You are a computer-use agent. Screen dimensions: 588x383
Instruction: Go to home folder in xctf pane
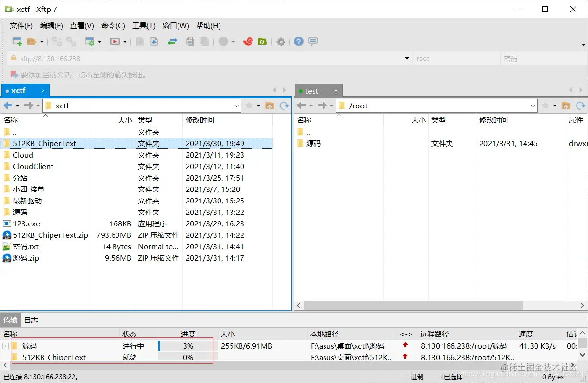[270, 106]
